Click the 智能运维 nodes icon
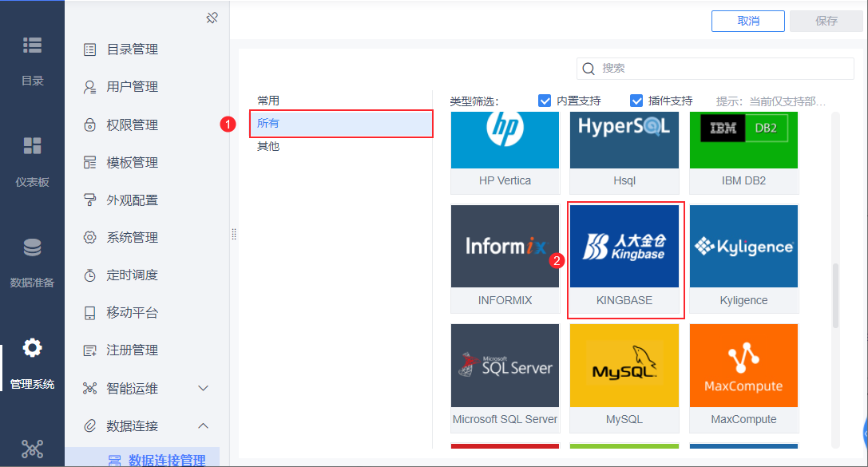Screen dimensions: 868x467 (89, 389)
